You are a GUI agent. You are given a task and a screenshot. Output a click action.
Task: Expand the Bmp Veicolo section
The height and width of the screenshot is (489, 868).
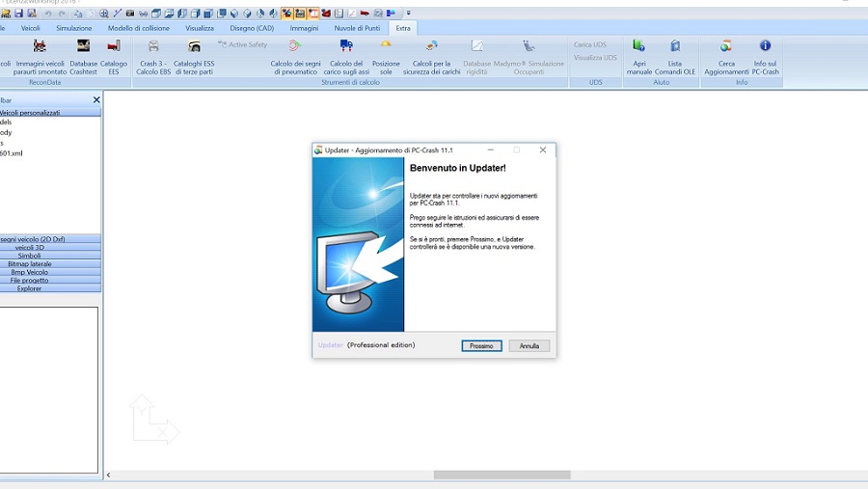point(50,272)
